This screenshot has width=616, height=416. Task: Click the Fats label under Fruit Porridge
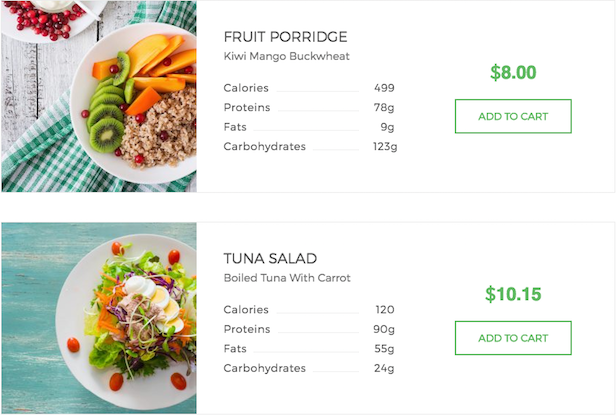click(235, 127)
